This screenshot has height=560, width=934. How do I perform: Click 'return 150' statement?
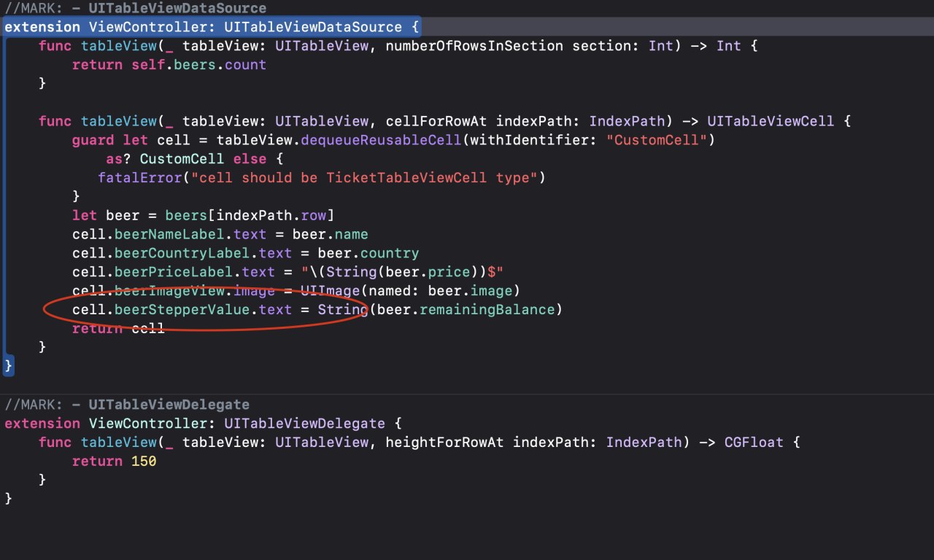115,462
